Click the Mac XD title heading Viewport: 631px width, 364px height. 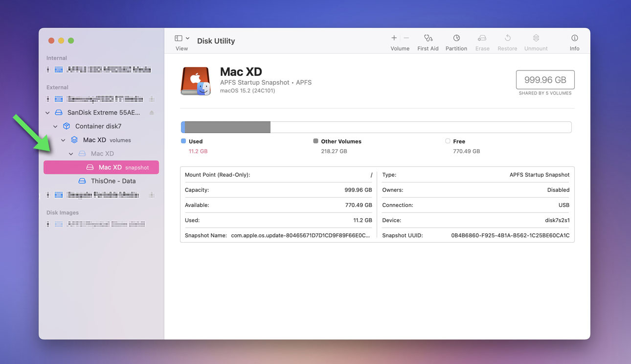point(241,72)
